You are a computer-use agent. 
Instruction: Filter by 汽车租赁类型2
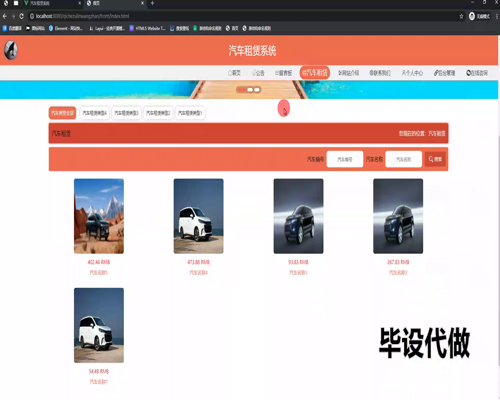[x=158, y=113]
